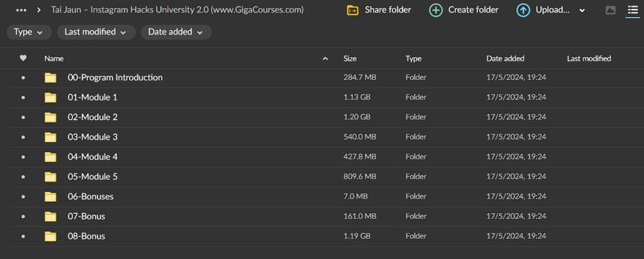Click the Create folder plus icon
The image size is (644, 259).
(436, 10)
